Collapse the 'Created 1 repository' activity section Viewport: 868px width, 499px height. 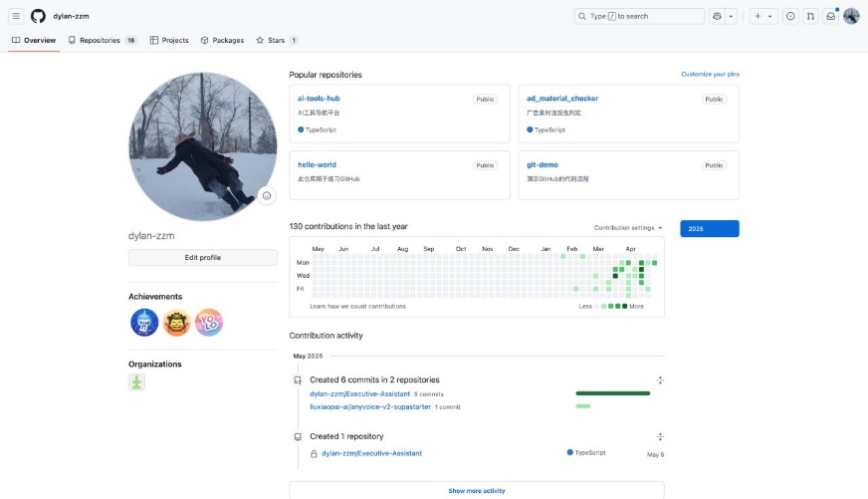click(x=660, y=437)
